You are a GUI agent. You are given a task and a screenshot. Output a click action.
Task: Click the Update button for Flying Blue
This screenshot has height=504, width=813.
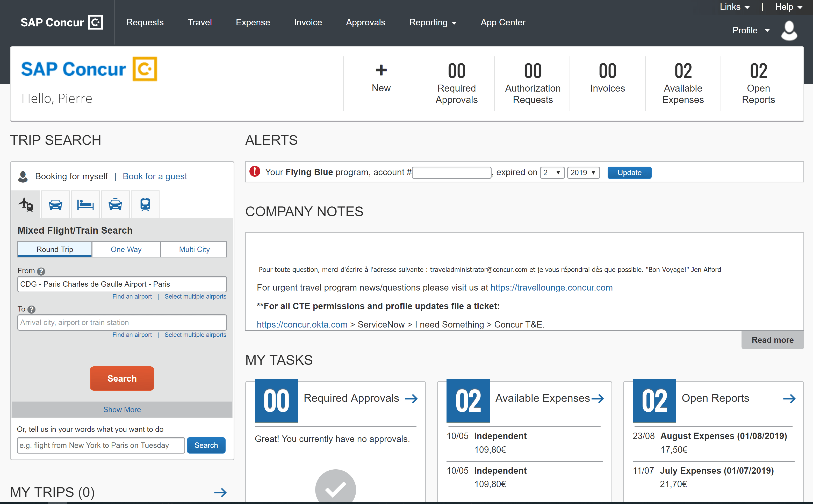point(629,172)
